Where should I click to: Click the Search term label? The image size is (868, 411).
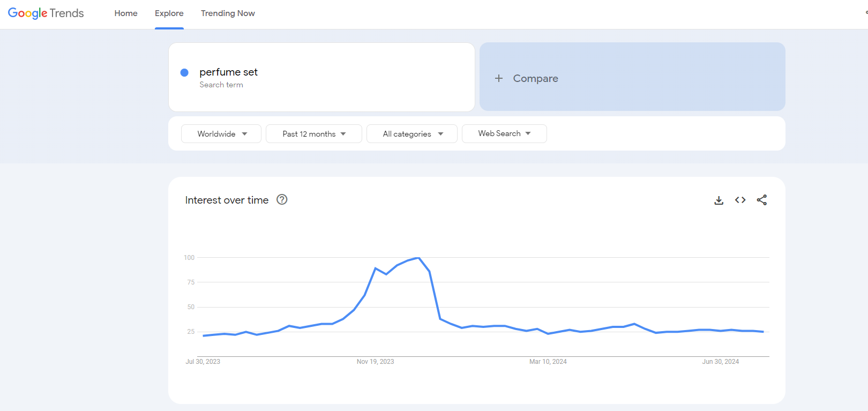pos(221,85)
